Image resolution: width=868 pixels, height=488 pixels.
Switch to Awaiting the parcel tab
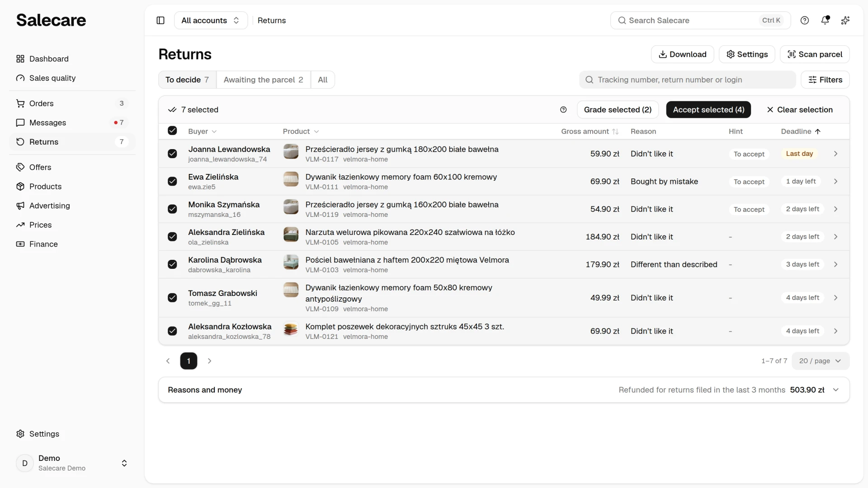(x=264, y=80)
